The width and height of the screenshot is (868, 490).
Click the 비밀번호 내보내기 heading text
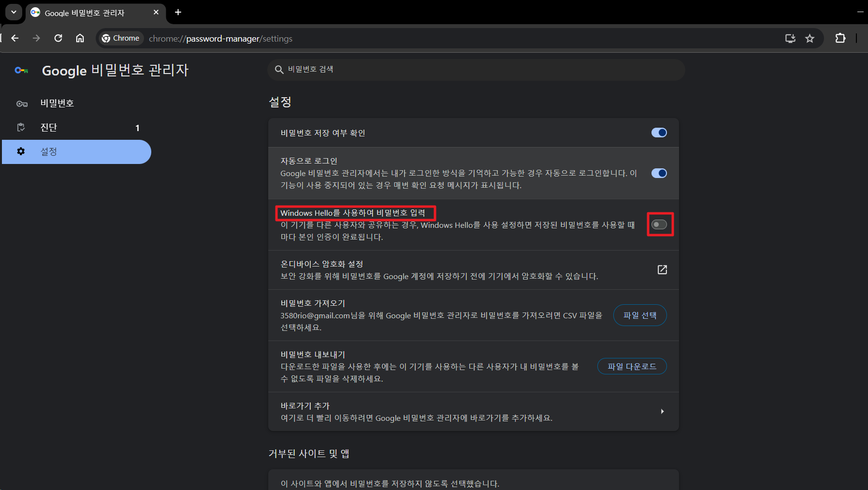point(313,355)
